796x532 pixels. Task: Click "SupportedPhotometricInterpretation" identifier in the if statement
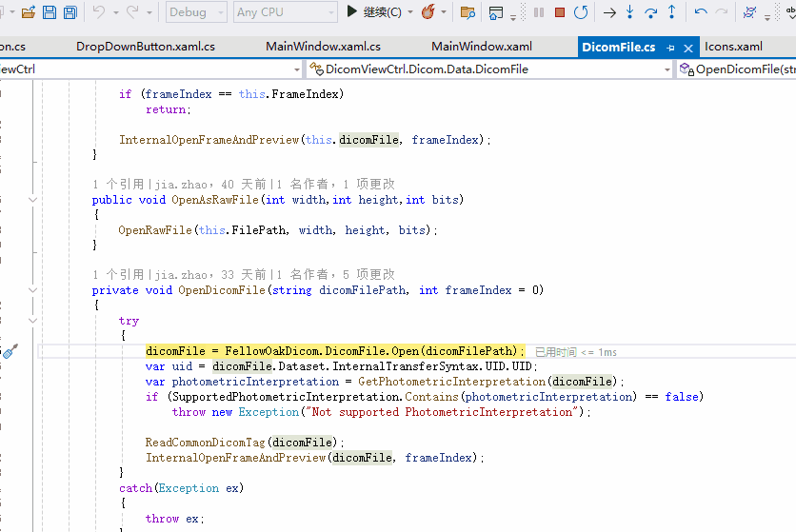point(287,397)
